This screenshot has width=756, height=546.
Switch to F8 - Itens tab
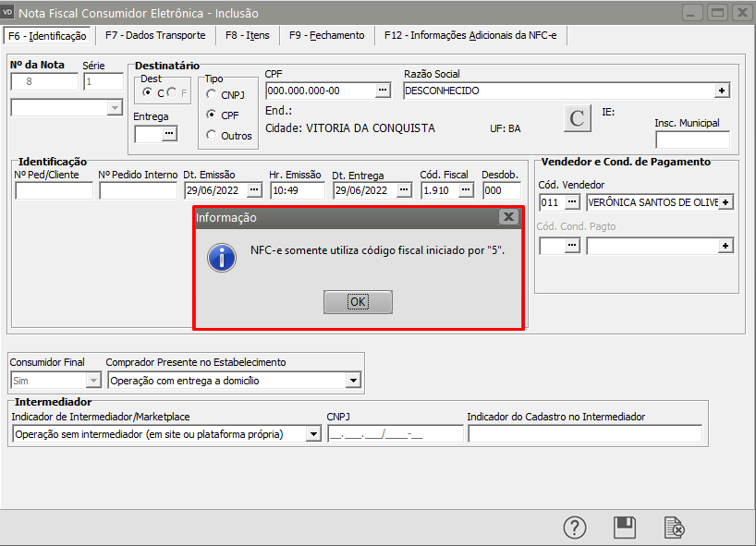pyautogui.click(x=247, y=35)
